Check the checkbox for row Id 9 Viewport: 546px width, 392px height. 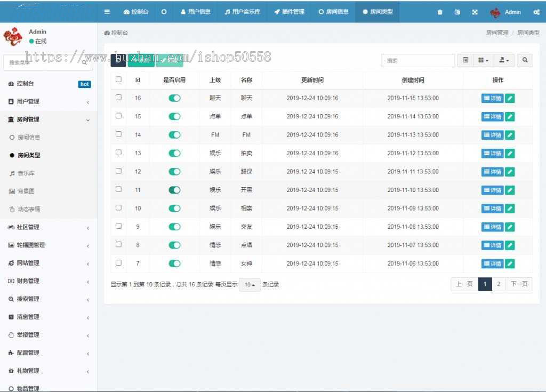tap(118, 226)
